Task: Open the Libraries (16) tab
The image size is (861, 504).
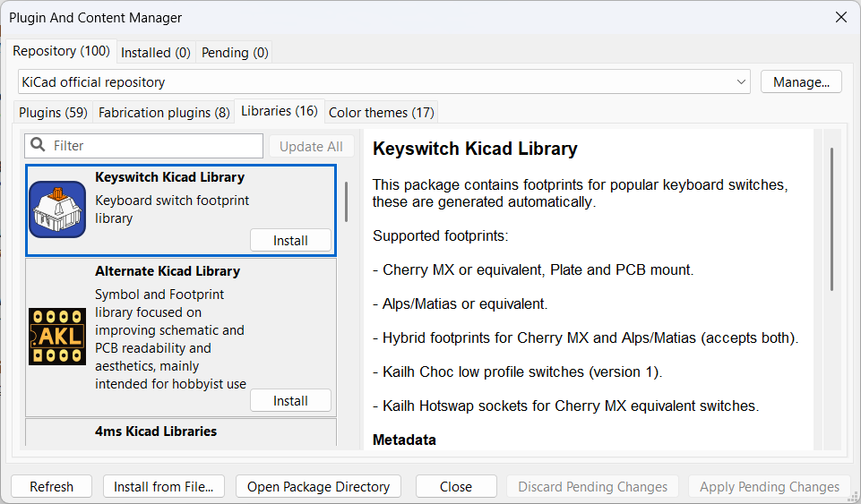Action: [x=280, y=111]
